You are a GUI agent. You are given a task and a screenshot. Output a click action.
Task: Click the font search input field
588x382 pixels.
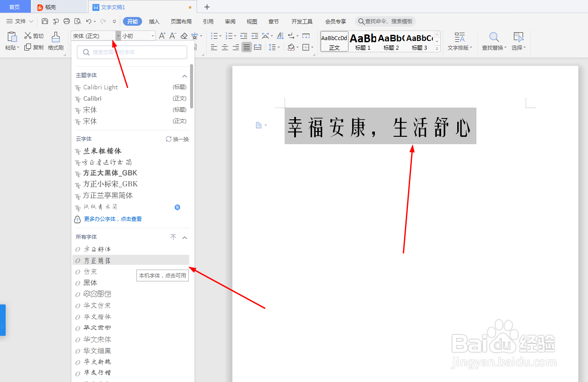[x=131, y=52]
